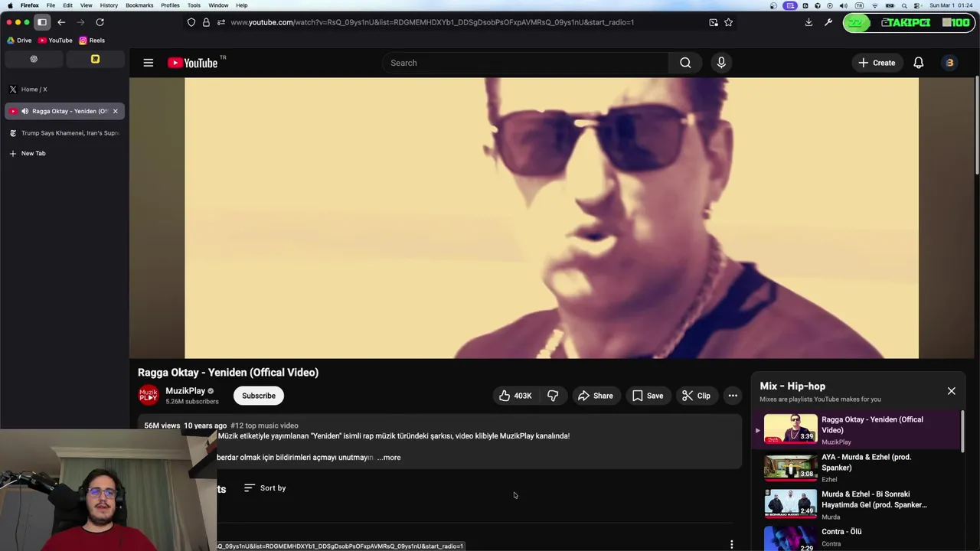Click the YouTube logo home link
The width and height of the screenshot is (980, 551).
[192, 63]
